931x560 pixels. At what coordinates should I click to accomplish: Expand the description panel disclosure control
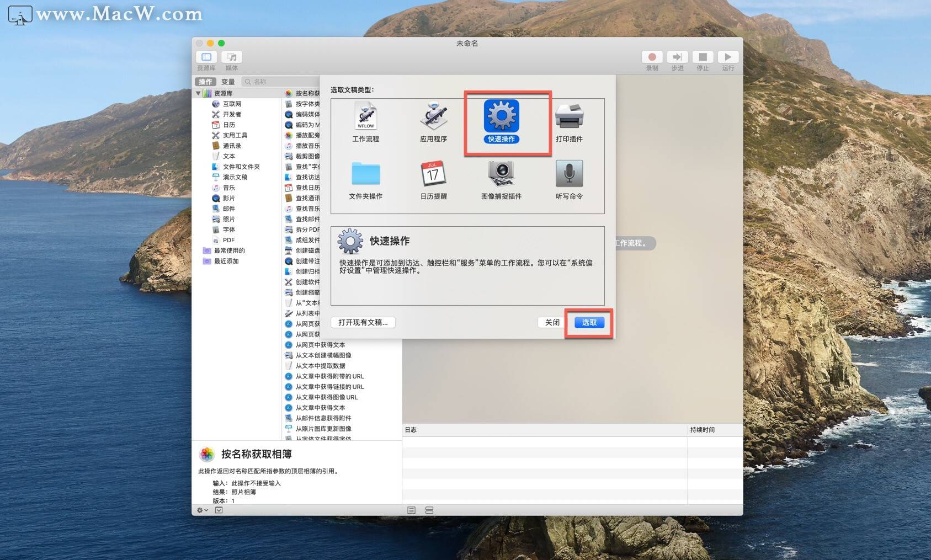[219, 510]
